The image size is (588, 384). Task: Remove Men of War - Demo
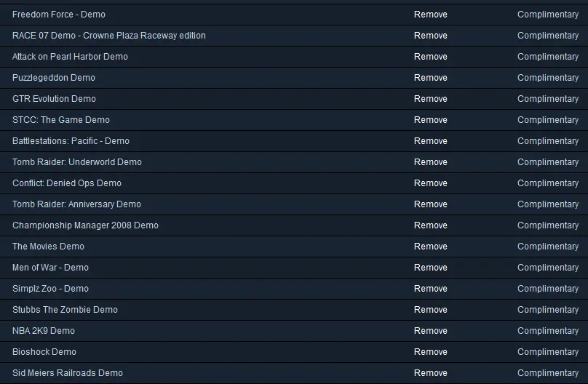(x=431, y=268)
